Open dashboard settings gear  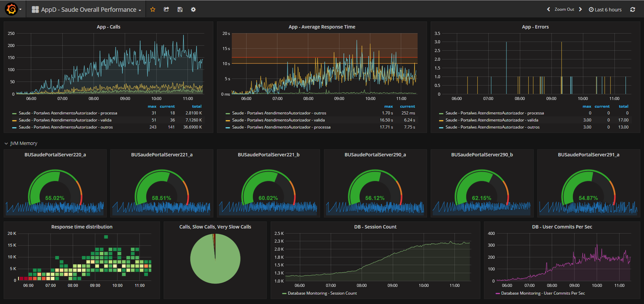[x=193, y=9]
